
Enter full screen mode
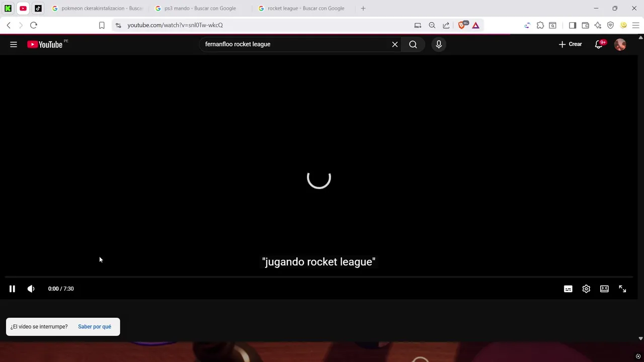[x=622, y=289]
